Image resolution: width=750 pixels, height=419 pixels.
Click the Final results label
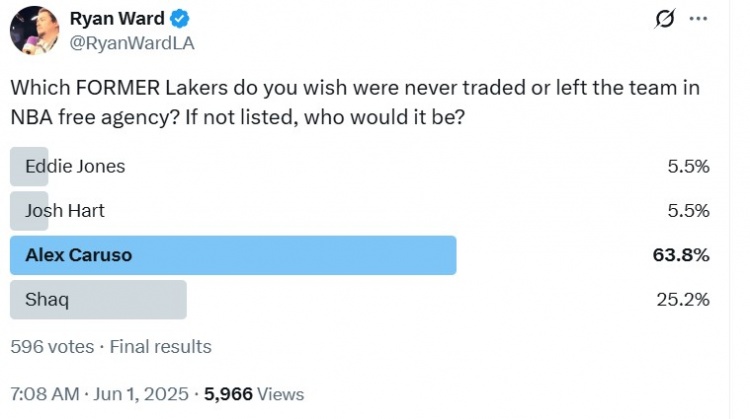click(161, 347)
